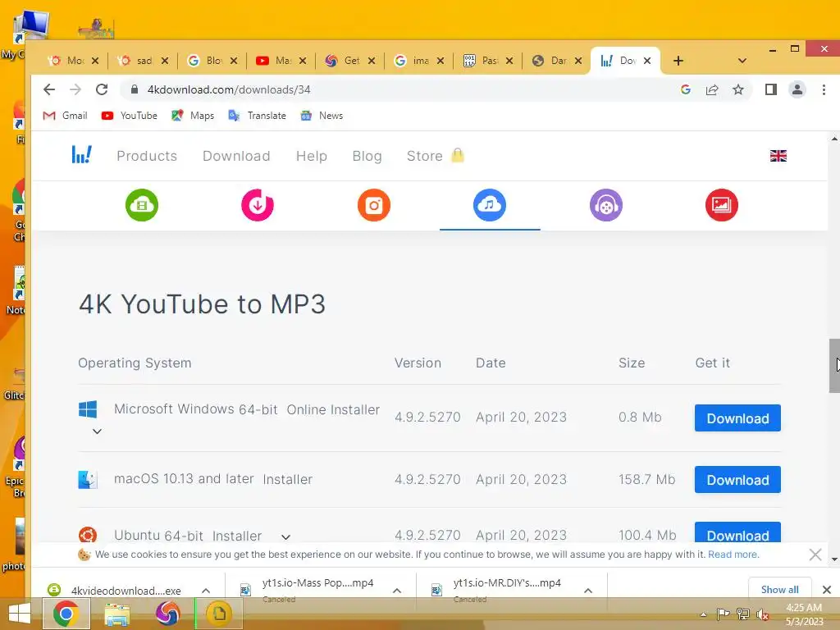Open the cookie policy Read more link

click(733, 555)
